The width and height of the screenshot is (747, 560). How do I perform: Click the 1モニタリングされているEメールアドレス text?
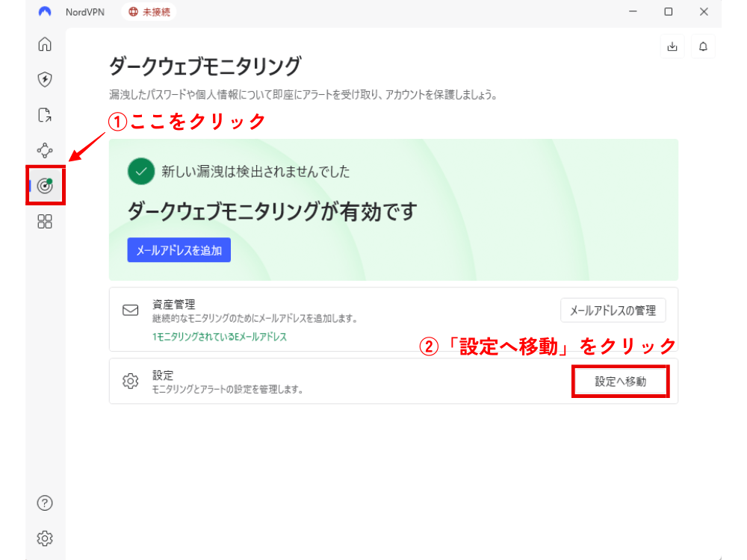tap(220, 337)
